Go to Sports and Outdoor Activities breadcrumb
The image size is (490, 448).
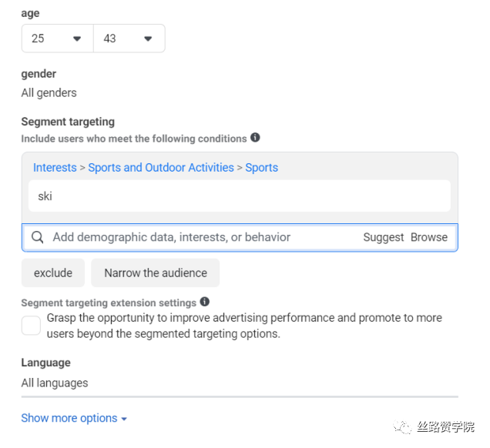(161, 167)
